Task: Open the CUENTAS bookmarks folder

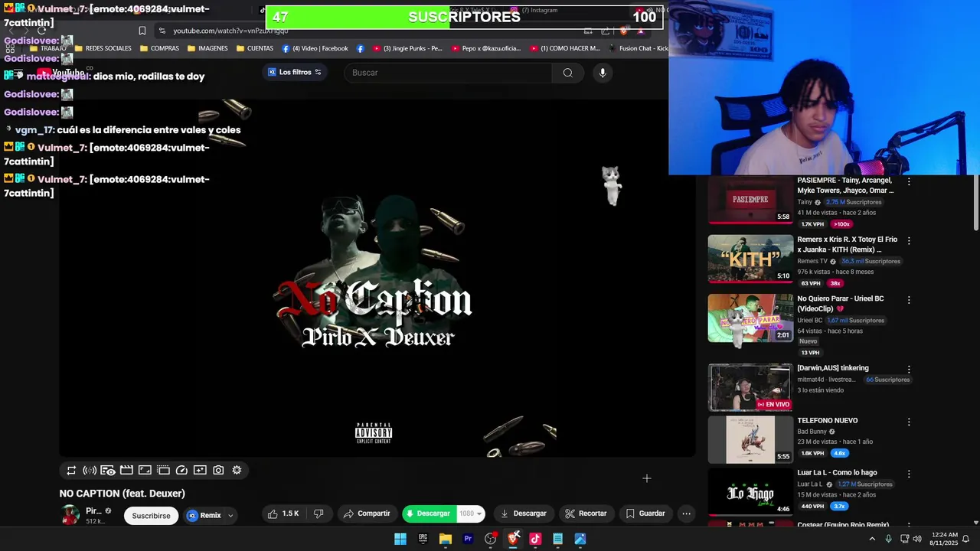Action: click(255, 48)
